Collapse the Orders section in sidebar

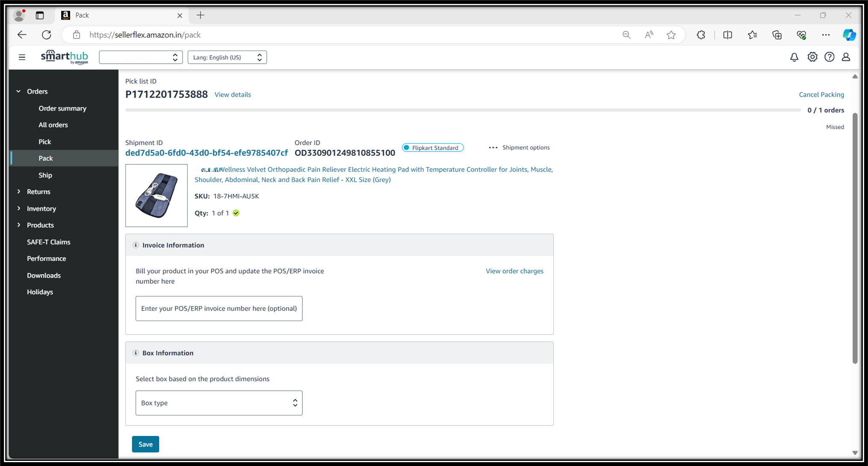18,92
